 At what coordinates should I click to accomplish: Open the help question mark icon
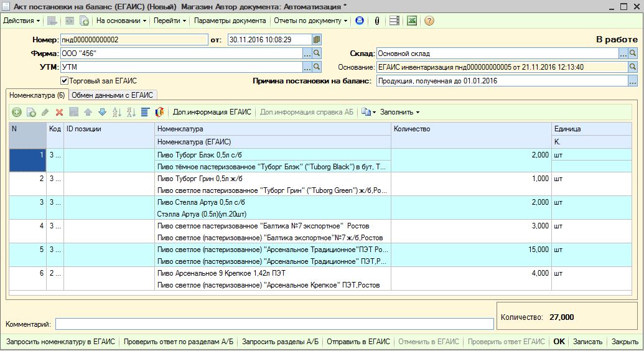pyautogui.click(x=429, y=21)
